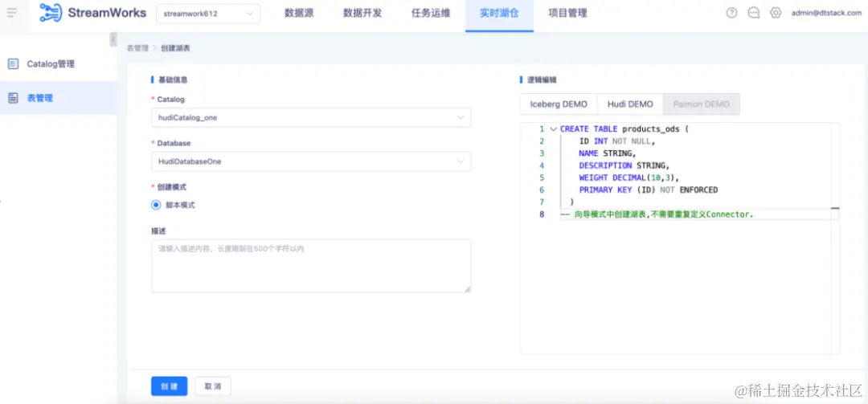This screenshot has height=404, width=868.
Task: Click the 表管理 breadcrumb link
Action: point(138,48)
